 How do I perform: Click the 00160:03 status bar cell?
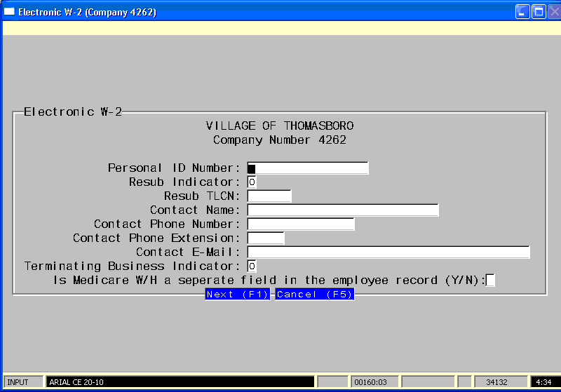point(373,382)
